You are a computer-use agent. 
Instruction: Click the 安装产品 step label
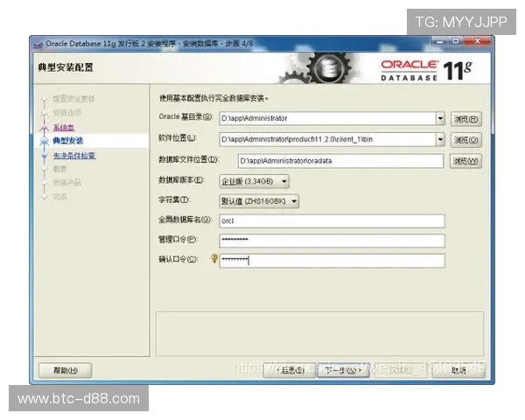[67, 183]
